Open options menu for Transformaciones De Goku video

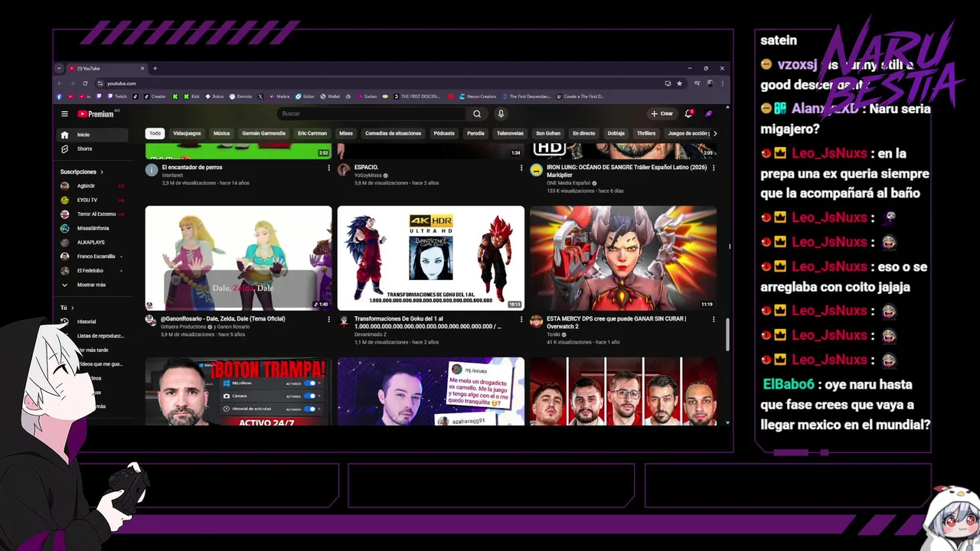pyautogui.click(x=521, y=319)
